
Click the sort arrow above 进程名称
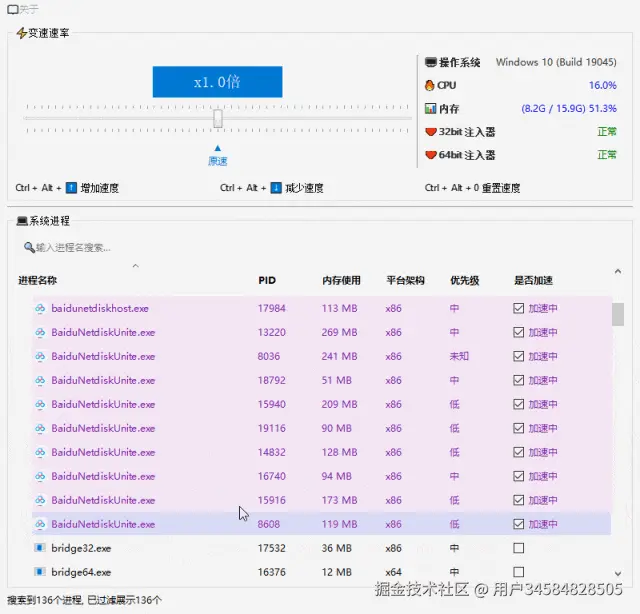136,266
